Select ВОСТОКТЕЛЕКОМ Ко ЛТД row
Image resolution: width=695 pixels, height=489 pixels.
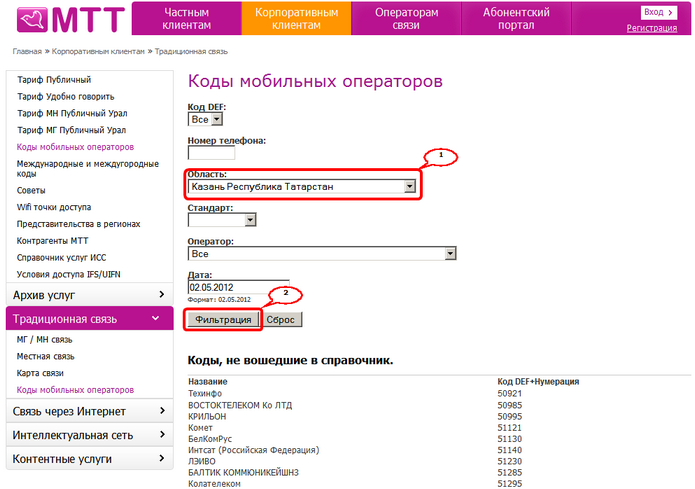pos(240,405)
